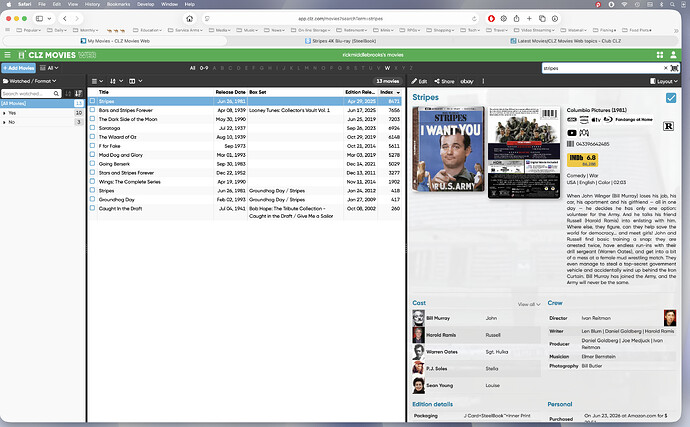Open the apps grid icon in green header
Image resolution: width=690 pixels, height=427 pixels.
tap(660, 55)
